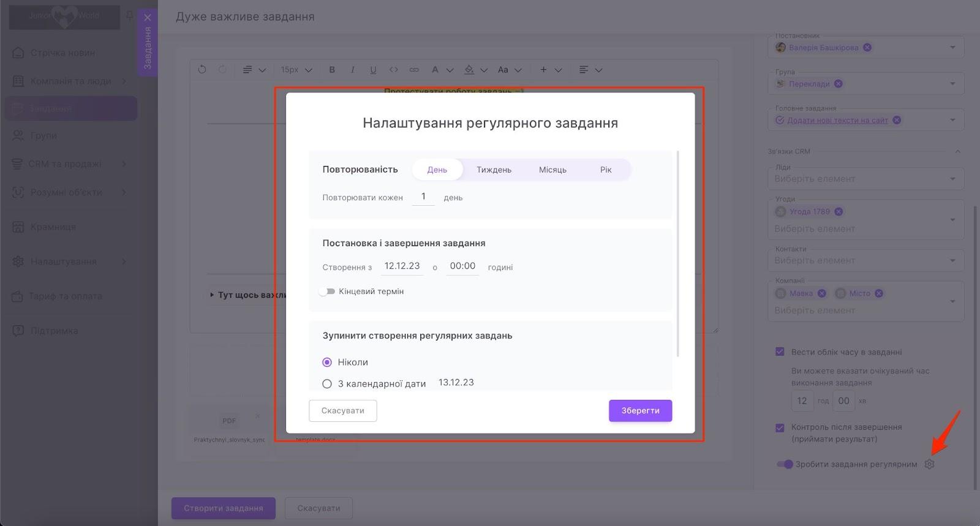Click the stop date value 13.12.23

pyautogui.click(x=456, y=383)
